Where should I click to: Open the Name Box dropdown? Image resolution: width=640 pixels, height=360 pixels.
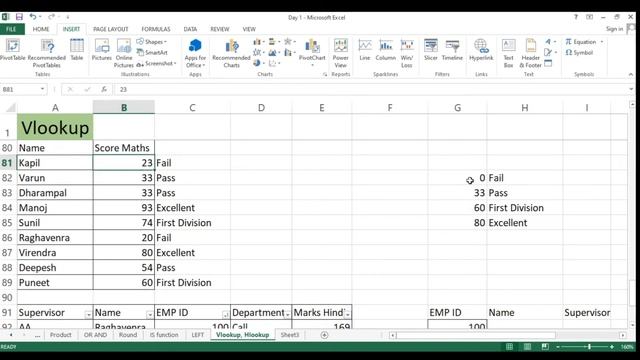point(42,89)
